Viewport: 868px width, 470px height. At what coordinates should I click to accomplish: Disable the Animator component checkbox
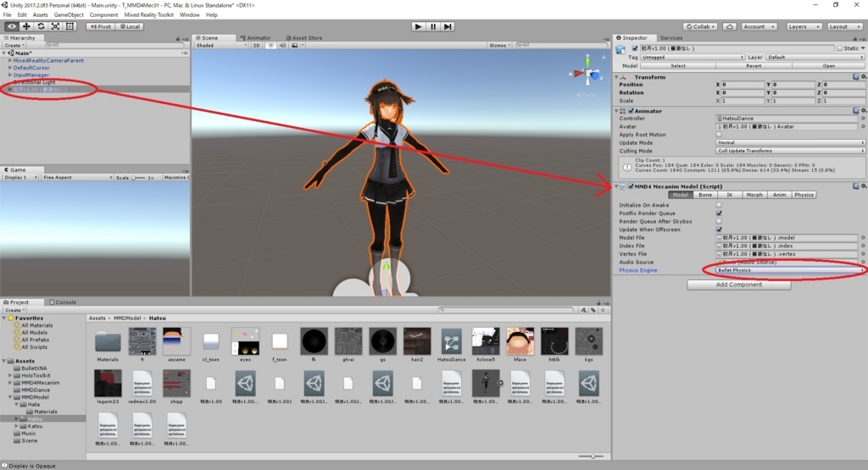(x=631, y=111)
